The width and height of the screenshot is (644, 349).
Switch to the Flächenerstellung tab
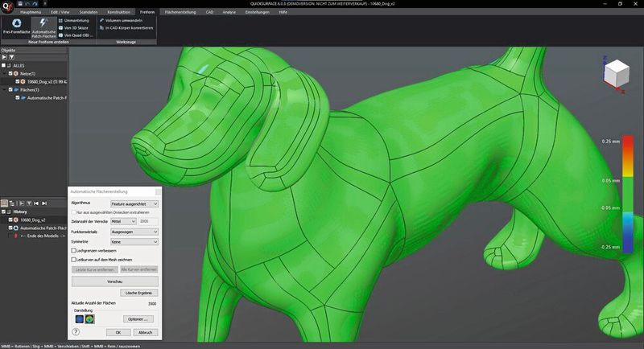[x=180, y=13]
